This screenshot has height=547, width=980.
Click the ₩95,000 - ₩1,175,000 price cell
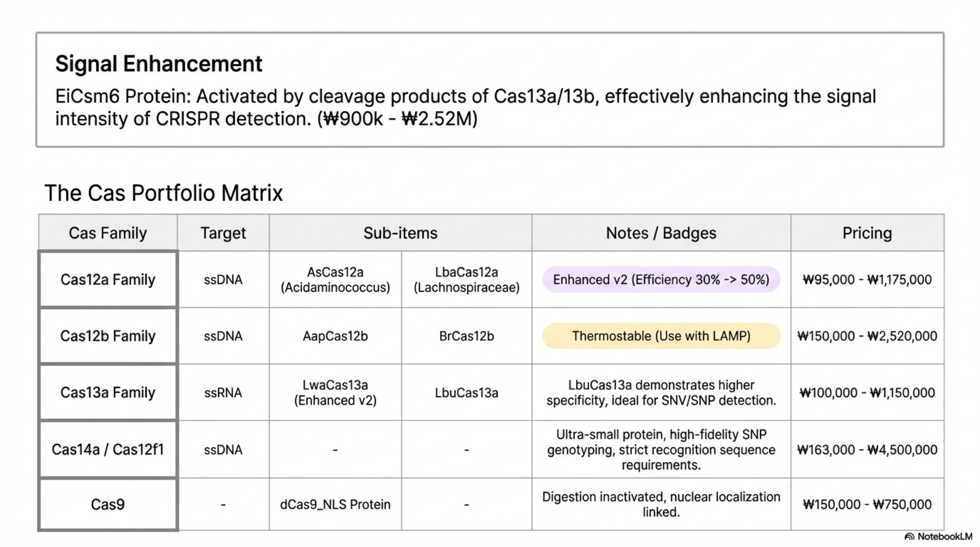[867, 280]
